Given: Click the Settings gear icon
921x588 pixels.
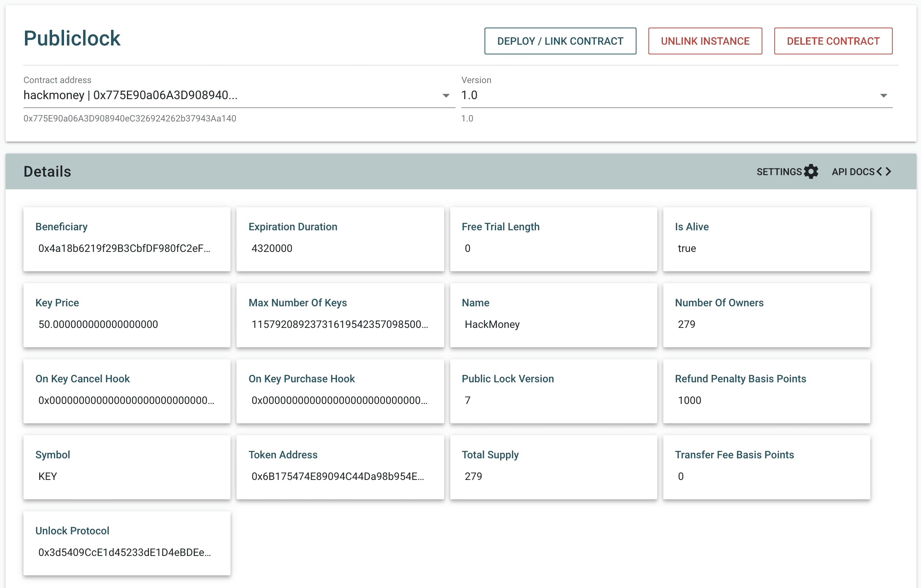Looking at the screenshot, I should (811, 171).
